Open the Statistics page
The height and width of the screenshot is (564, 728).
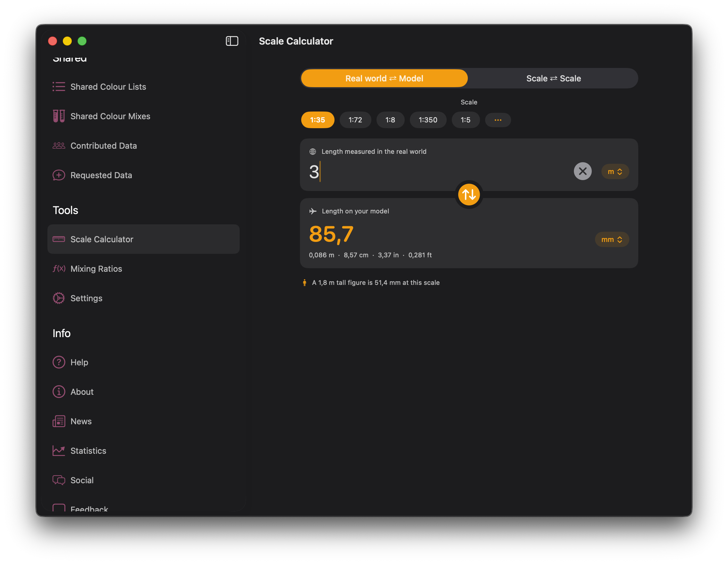[x=143, y=451]
